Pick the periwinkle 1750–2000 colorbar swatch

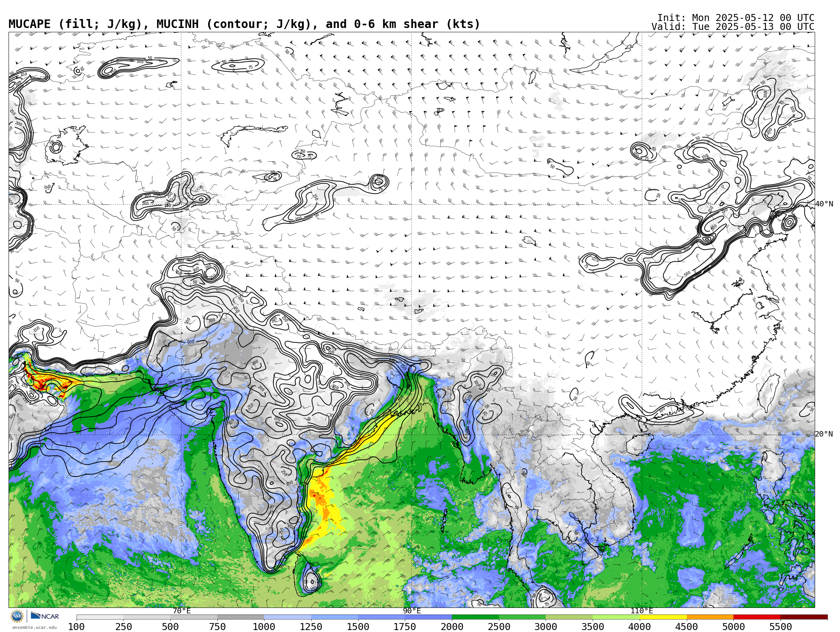pos(428,617)
